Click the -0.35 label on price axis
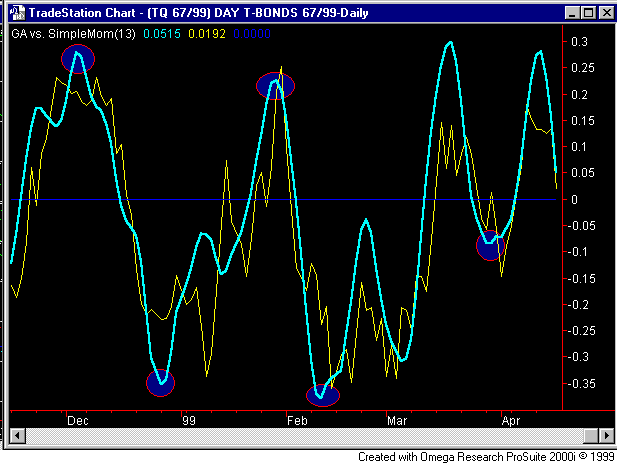This screenshot has height=463, width=617. click(581, 383)
